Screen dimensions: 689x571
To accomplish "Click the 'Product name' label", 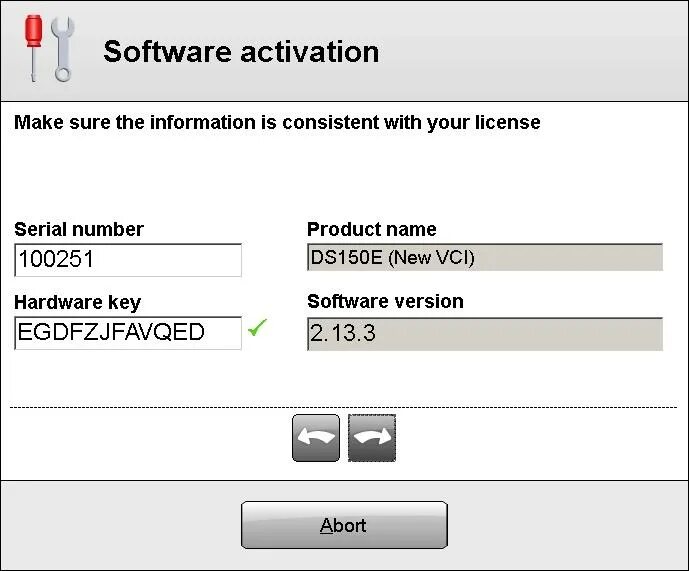I will (371, 229).
